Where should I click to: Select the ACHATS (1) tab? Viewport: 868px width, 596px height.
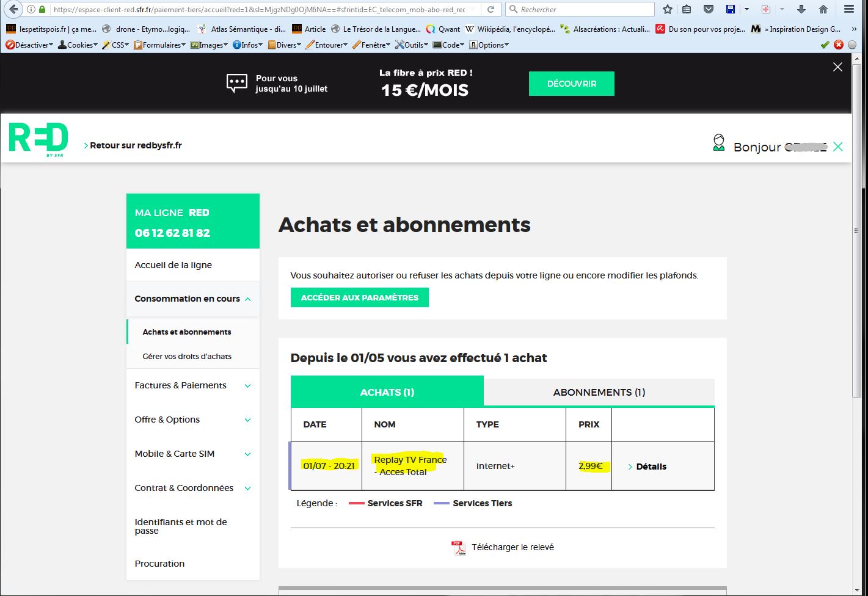pos(387,392)
